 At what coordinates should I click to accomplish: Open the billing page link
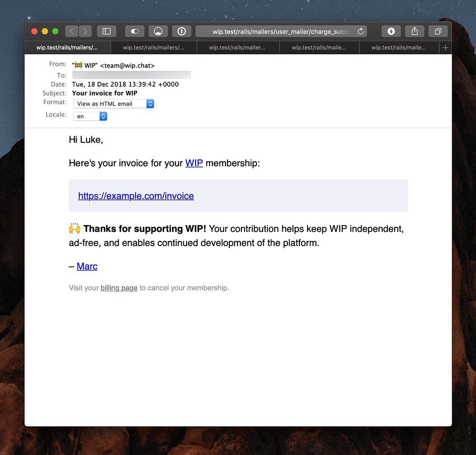(119, 288)
